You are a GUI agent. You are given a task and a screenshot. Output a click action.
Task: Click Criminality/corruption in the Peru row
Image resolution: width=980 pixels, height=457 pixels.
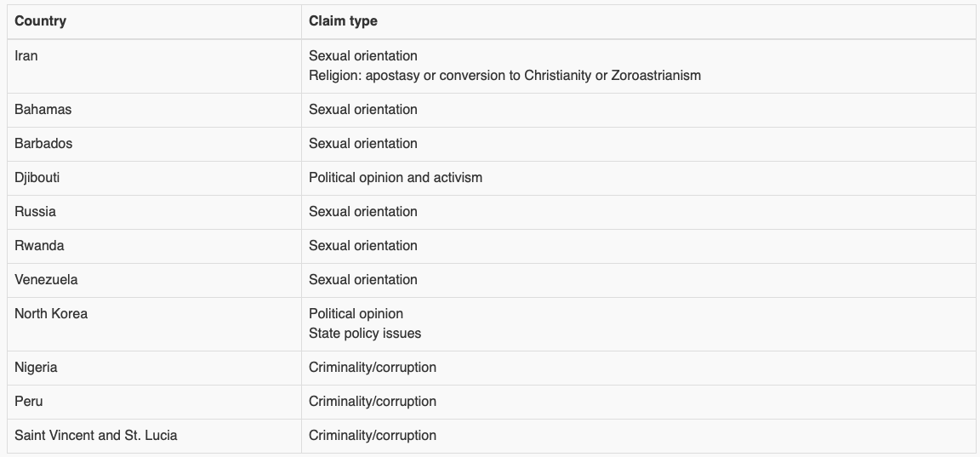(372, 402)
